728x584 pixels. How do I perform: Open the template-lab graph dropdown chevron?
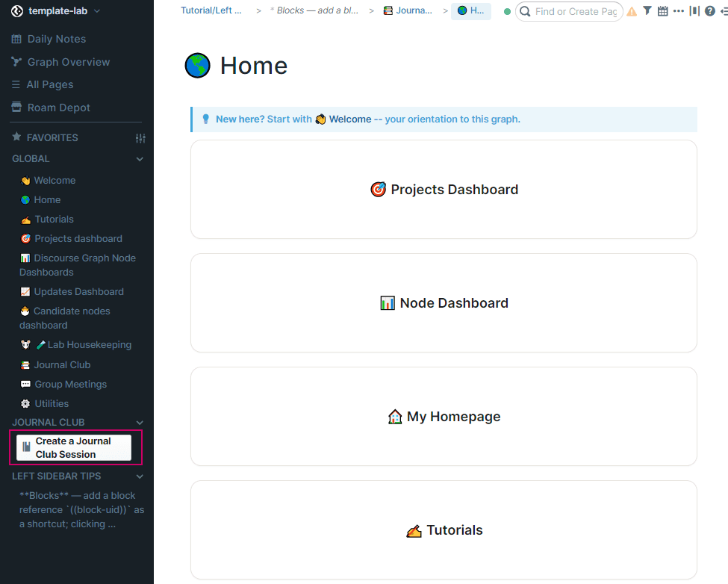point(97,10)
